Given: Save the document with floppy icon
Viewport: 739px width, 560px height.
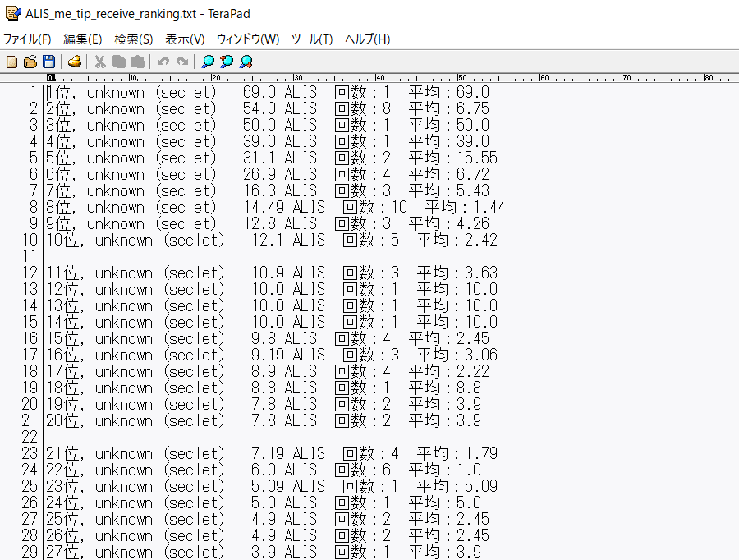Looking at the screenshot, I should tap(48, 62).
